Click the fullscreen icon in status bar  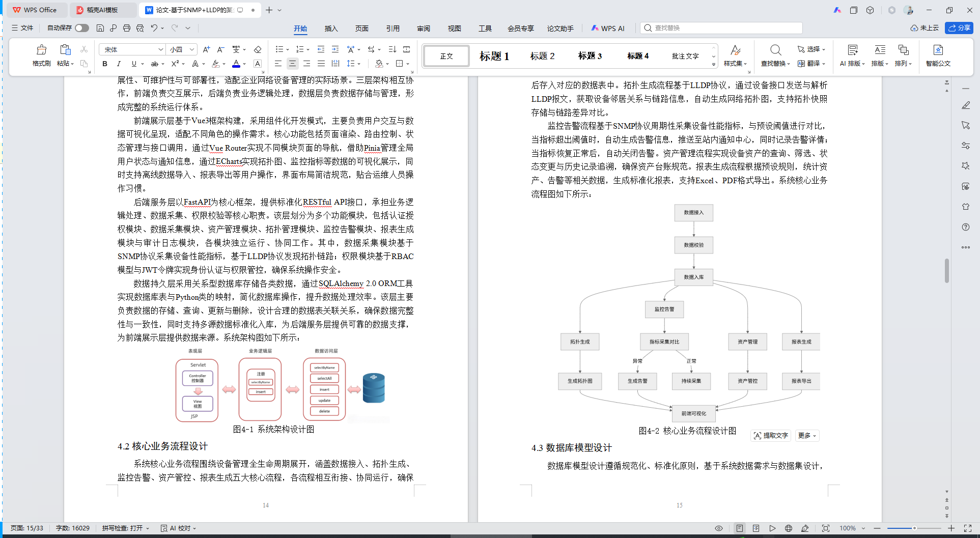click(968, 528)
